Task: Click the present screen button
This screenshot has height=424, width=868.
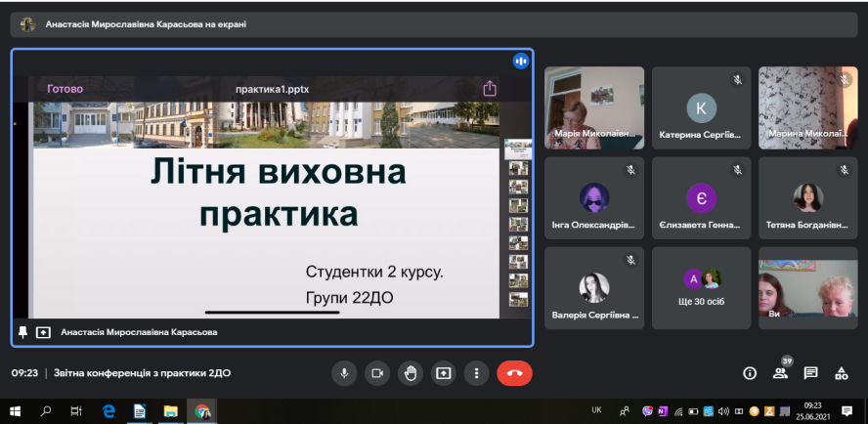Action: 444,373
